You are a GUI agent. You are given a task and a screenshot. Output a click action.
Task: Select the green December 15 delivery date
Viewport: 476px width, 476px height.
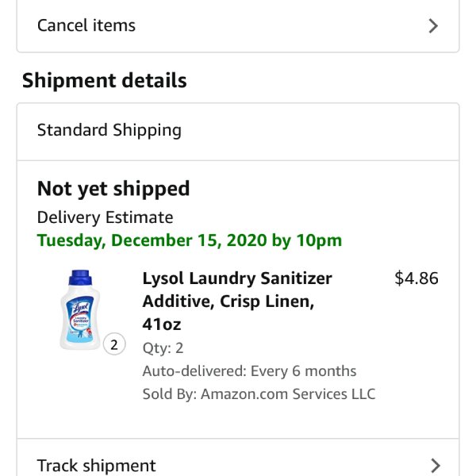click(x=190, y=240)
